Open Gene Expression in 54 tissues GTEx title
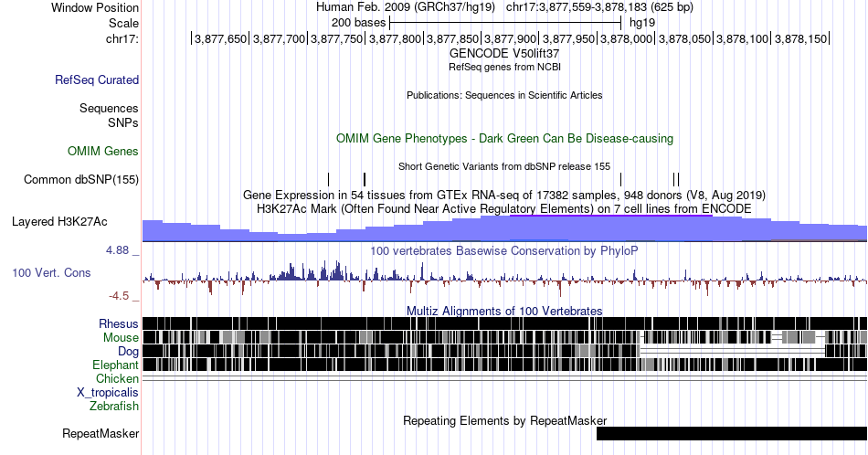Screen dimensions: 868x455 504,195
